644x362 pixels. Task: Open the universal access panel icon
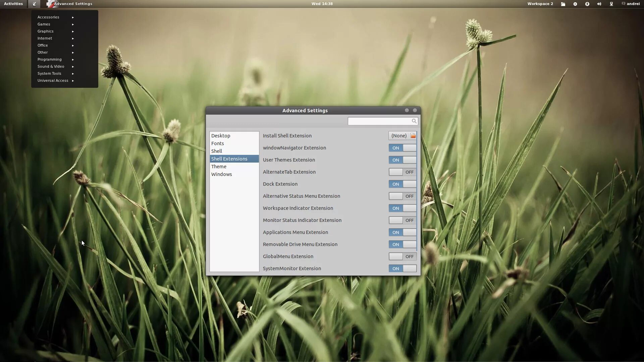pyautogui.click(x=587, y=4)
